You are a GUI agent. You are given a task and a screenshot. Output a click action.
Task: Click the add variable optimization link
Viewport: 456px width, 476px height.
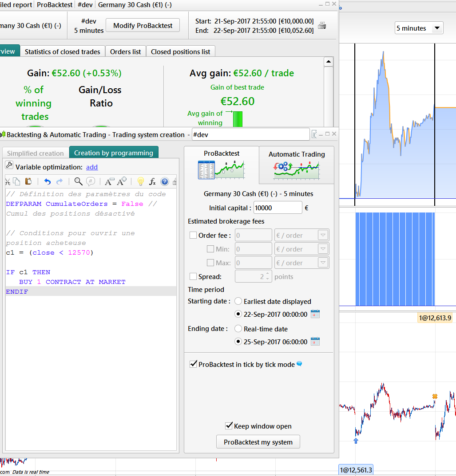pos(92,167)
